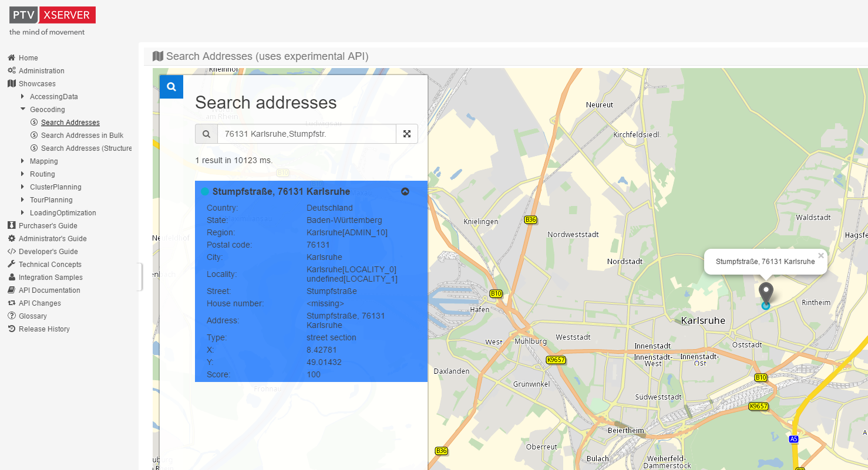The height and width of the screenshot is (470, 868).
Task: Open Search Addresses in Bulk showcase
Action: coord(82,136)
